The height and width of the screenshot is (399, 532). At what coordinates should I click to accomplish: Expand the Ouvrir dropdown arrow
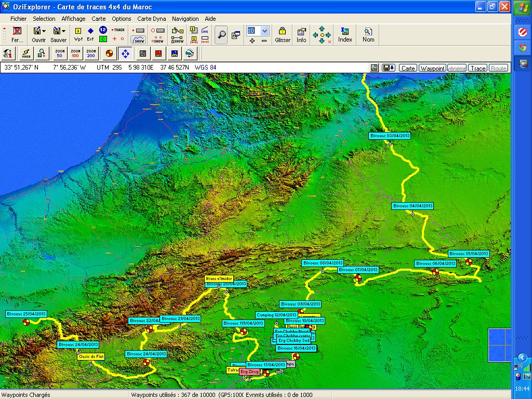44,31
